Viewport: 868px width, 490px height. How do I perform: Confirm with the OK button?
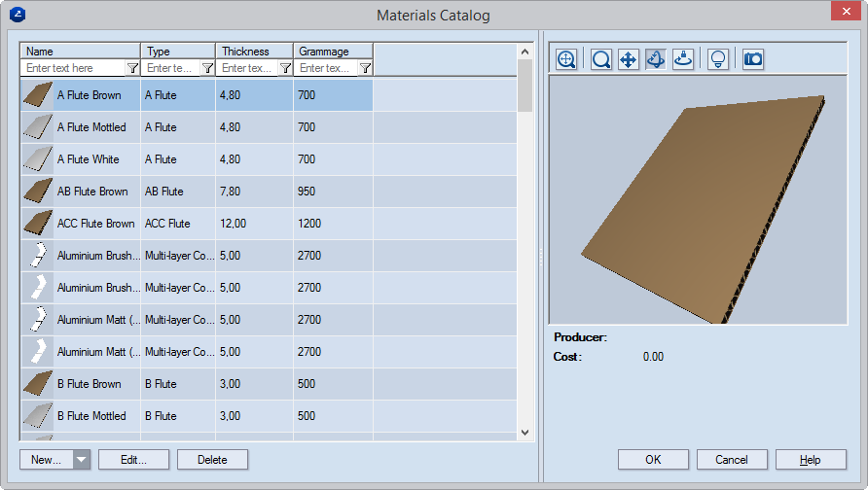pyautogui.click(x=653, y=460)
